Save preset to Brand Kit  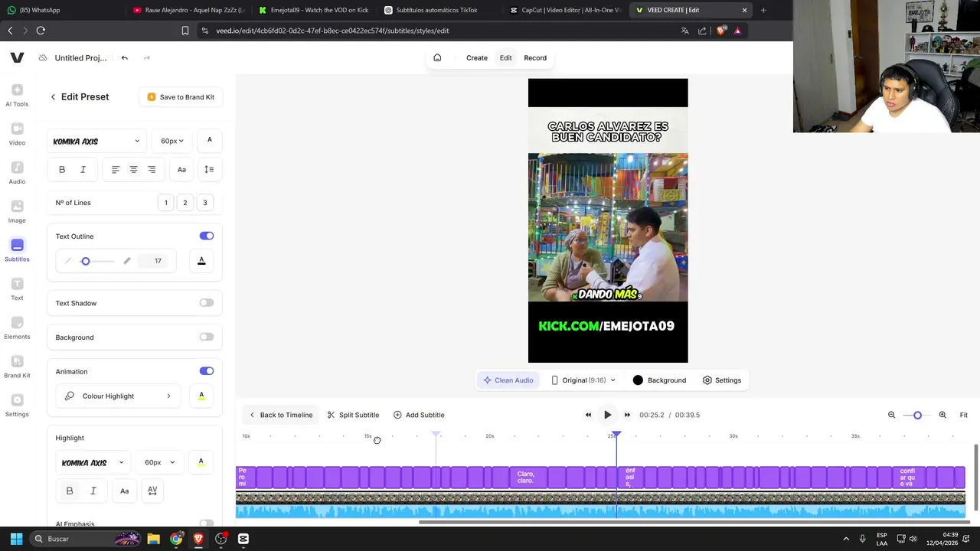coord(181,97)
